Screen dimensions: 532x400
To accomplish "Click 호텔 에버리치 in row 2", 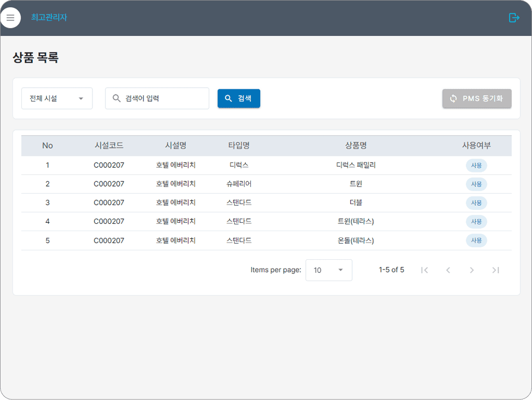I will [x=176, y=184].
